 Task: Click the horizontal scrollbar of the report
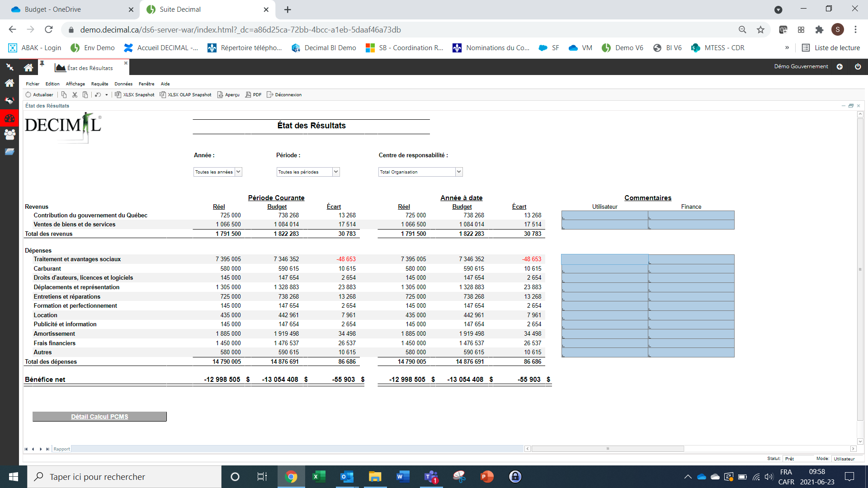tap(608, 449)
